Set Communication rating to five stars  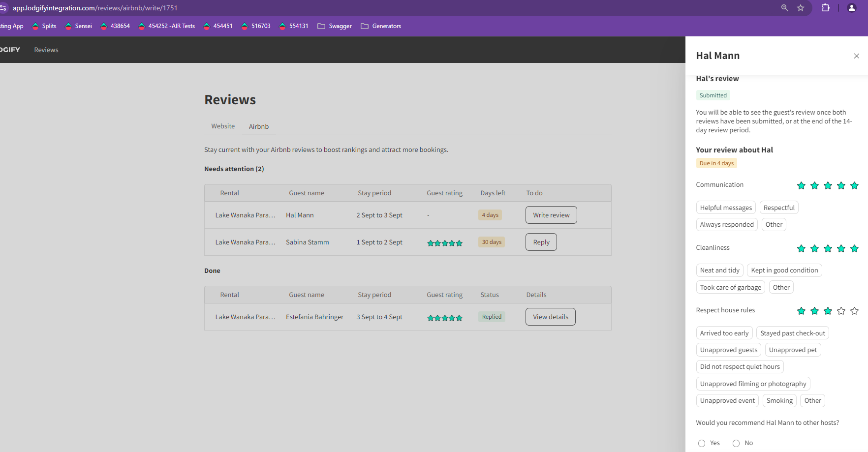(854, 185)
